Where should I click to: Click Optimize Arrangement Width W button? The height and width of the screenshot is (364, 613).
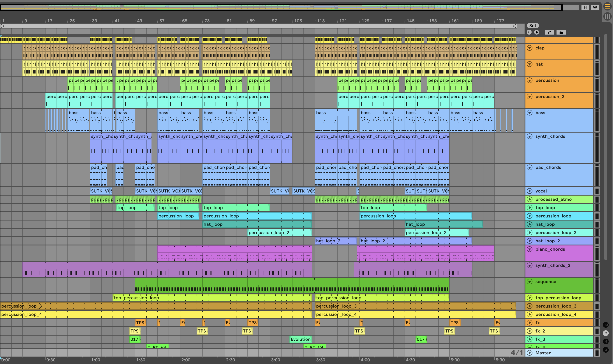point(595,7)
